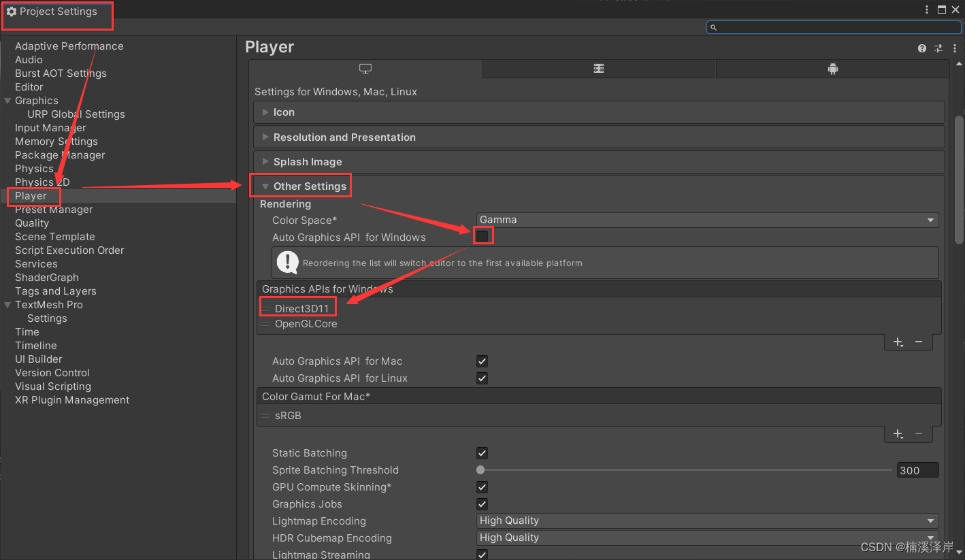This screenshot has height=560, width=965.
Task: Remove selected Graphics API with minus button
Action: tap(919, 342)
